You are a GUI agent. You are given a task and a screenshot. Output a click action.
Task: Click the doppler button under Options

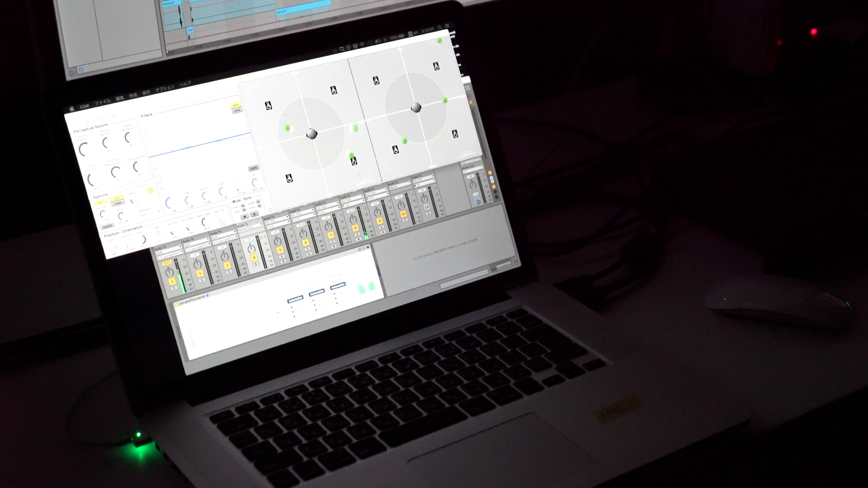coord(107,225)
